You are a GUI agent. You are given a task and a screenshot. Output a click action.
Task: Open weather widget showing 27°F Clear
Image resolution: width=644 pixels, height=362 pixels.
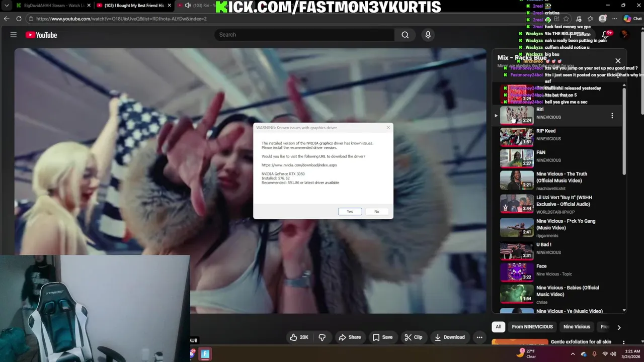[x=527, y=354]
